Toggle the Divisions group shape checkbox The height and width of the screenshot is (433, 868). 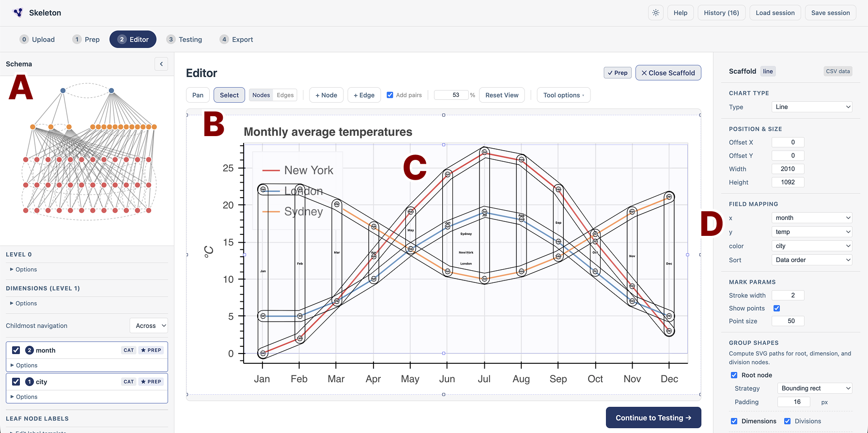pyautogui.click(x=788, y=421)
